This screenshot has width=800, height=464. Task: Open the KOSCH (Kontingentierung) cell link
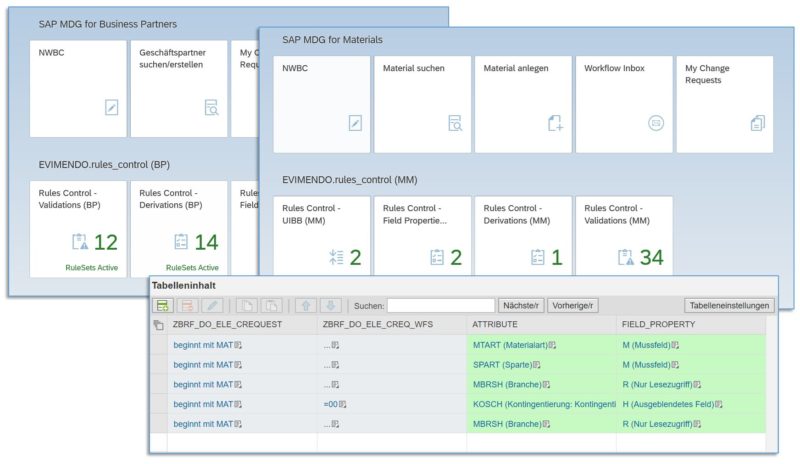tap(544, 404)
